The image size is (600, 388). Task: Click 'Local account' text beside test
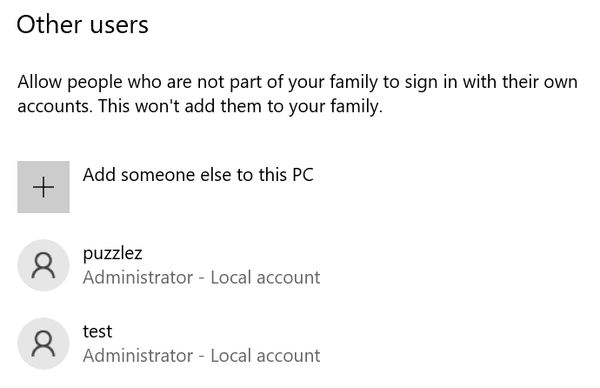point(266,355)
